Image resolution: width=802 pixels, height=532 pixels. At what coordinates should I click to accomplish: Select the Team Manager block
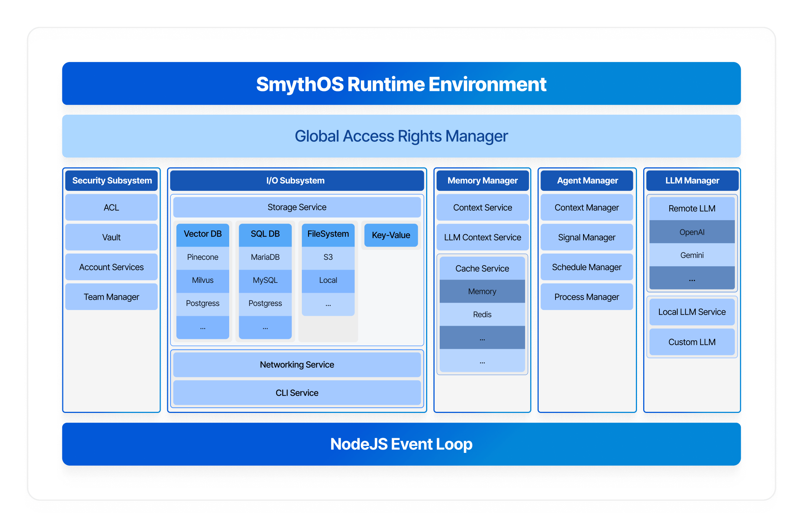111,297
